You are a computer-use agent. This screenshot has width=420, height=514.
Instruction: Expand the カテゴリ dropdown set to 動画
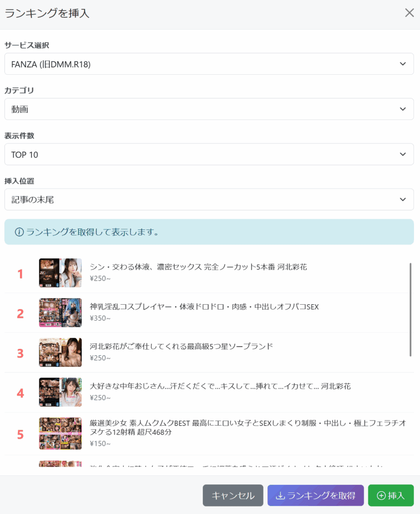tap(209, 109)
